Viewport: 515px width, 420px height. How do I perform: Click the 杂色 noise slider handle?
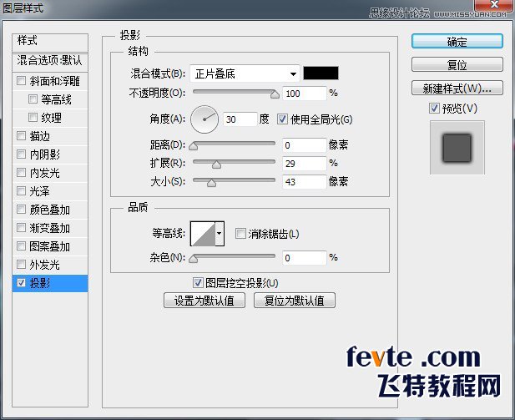point(194,259)
